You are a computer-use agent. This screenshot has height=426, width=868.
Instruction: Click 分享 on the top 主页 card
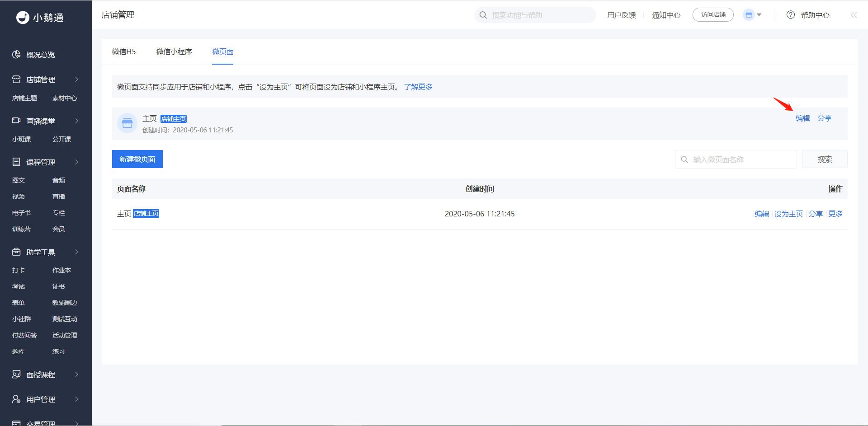(x=825, y=118)
